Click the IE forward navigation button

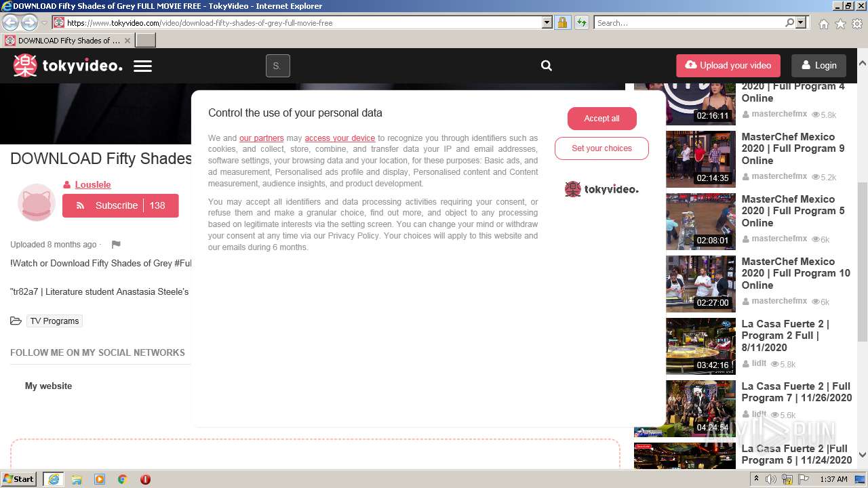pos(29,22)
